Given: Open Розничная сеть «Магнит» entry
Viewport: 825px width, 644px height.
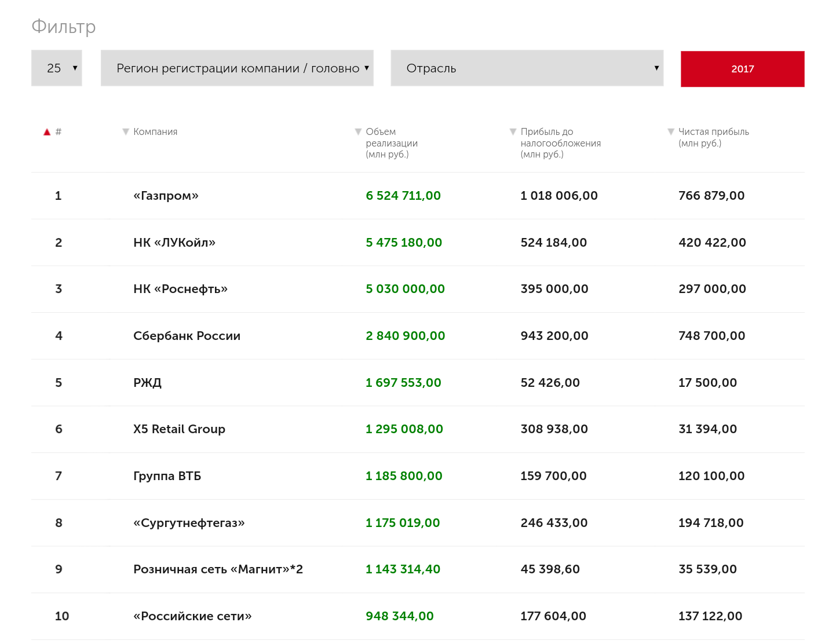Looking at the screenshot, I should coord(218,569).
